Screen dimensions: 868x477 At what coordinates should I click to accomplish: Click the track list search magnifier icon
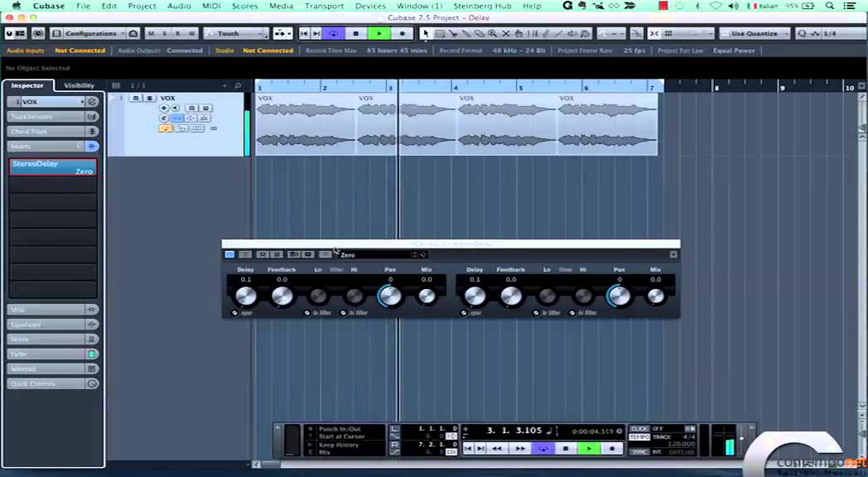point(238,86)
